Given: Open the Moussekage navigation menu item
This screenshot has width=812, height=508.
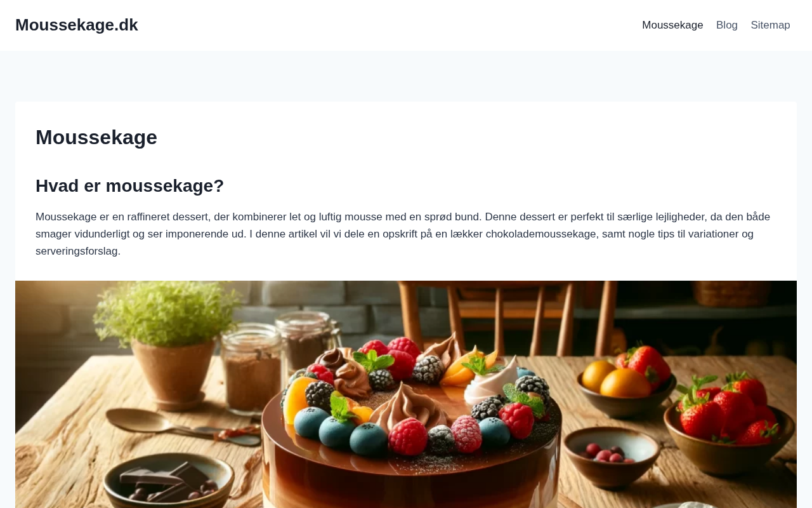Looking at the screenshot, I should coord(672,25).
